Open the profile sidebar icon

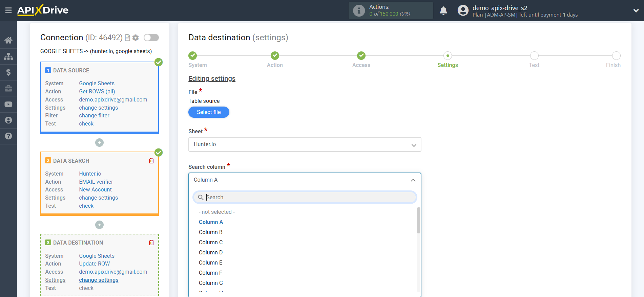click(x=8, y=120)
